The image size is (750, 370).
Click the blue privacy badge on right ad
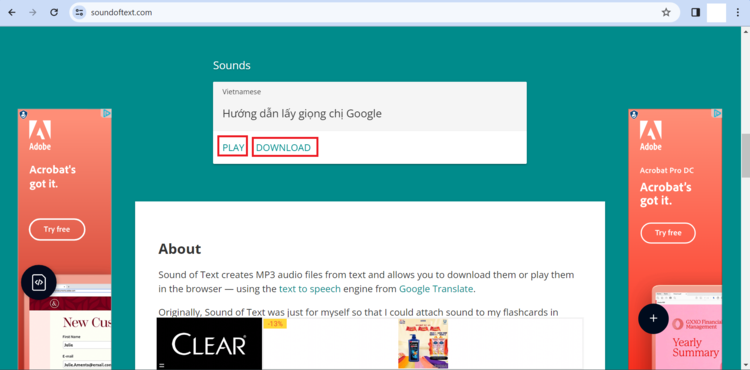coord(634,114)
